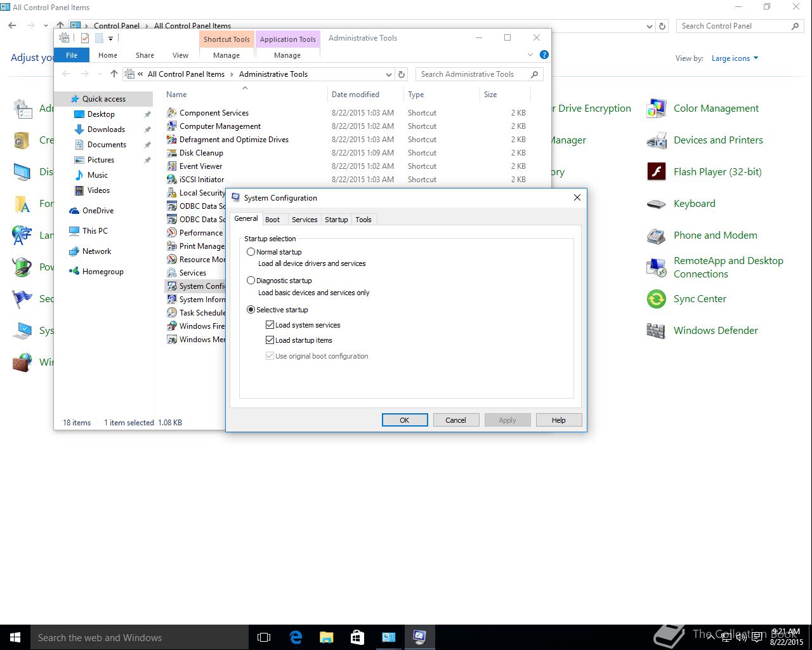Image resolution: width=812 pixels, height=650 pixels.
Task: Select the General tab
Action: (x=246, y=218)
